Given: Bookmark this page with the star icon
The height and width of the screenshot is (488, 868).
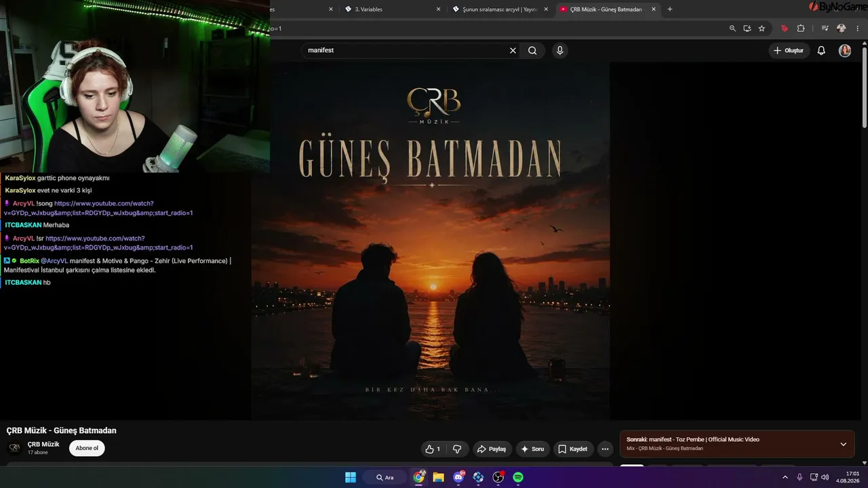Looking at the screenshot, I should point(762,28).
